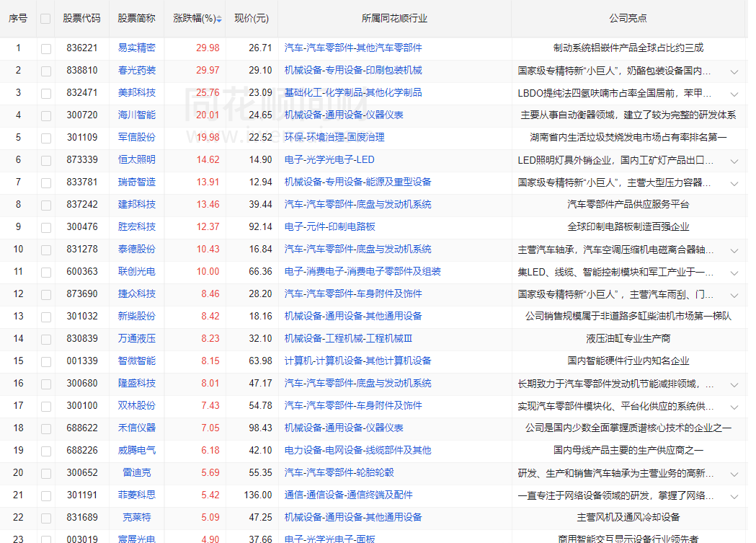Click highlight text 主营风机及通风冷却设备
The height and width of the screenshot is (543, 756).
(x=628, y=517)
